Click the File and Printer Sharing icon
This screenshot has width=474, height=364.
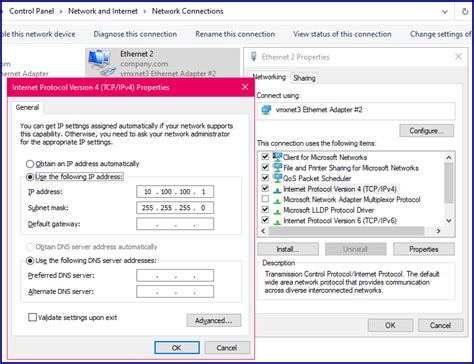point(277,167)
